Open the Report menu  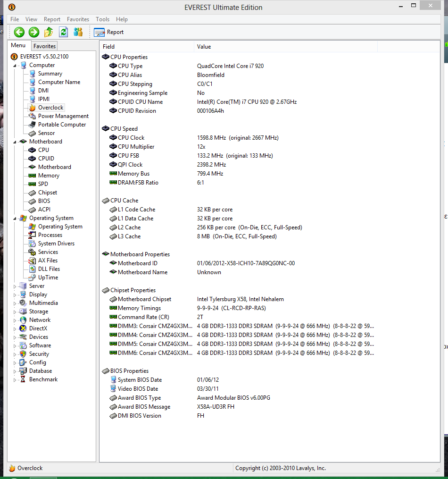click(x=52, y=19)
